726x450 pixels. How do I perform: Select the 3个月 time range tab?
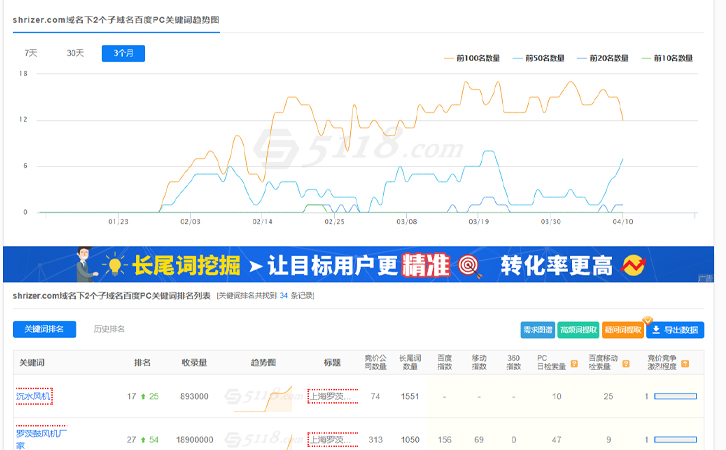pos(123,53)
